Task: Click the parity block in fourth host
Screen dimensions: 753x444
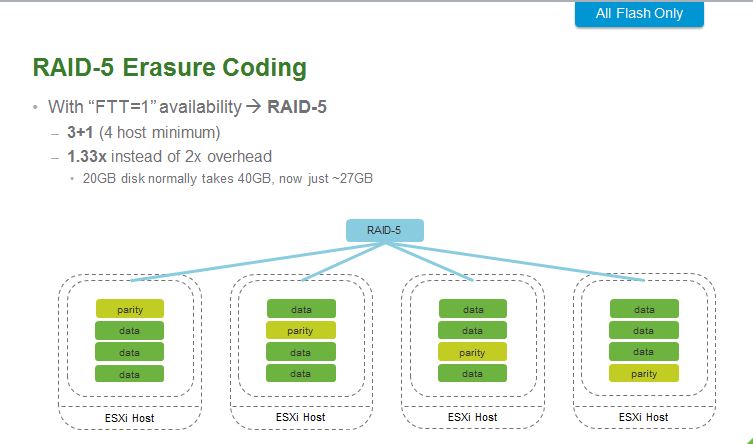Action: click(644, 373)
